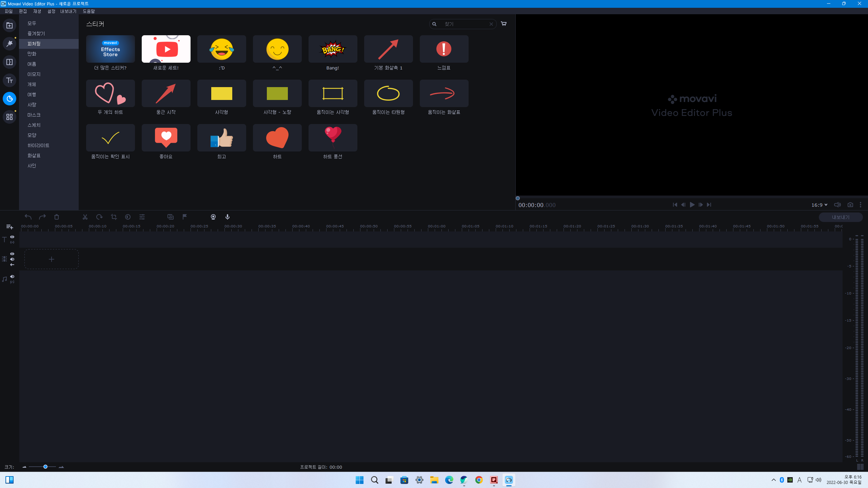Click the microphone record audio icon

point(228,217)
